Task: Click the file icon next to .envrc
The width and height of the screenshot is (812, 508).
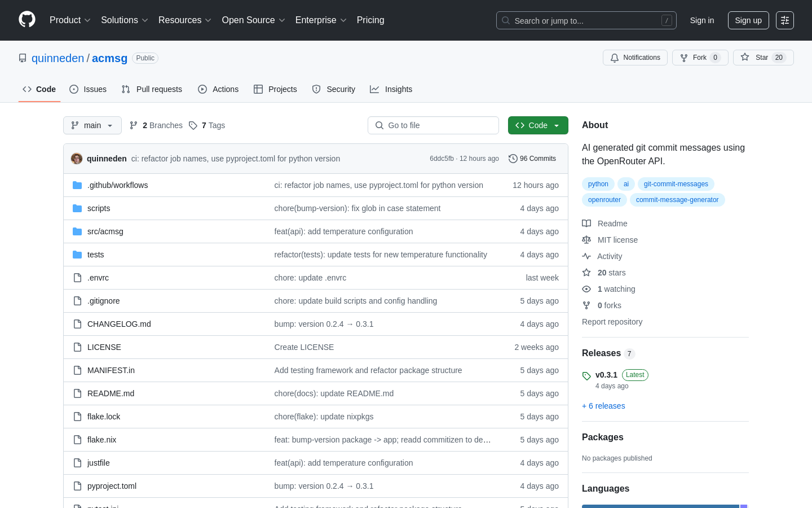Action: [77, 278]
